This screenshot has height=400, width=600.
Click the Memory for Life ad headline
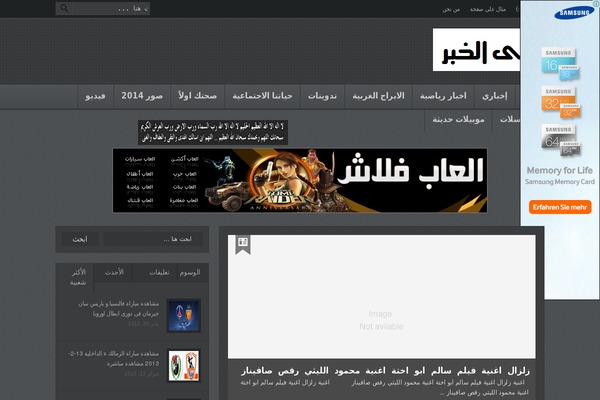coord(559,170)
